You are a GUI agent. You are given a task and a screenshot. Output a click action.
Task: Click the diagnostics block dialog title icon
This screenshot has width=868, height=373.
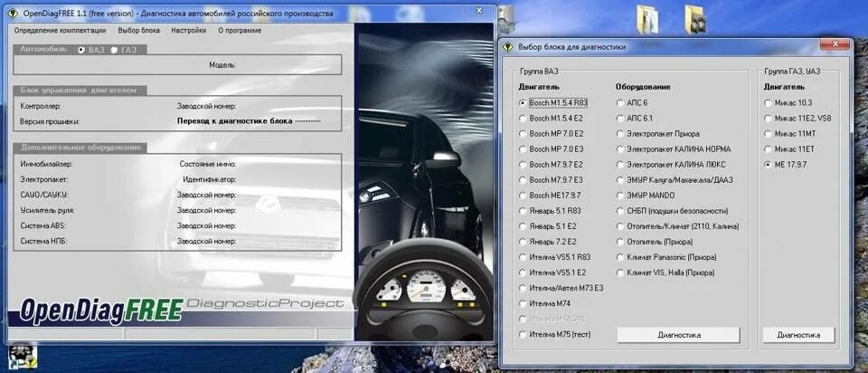(508, 47)
